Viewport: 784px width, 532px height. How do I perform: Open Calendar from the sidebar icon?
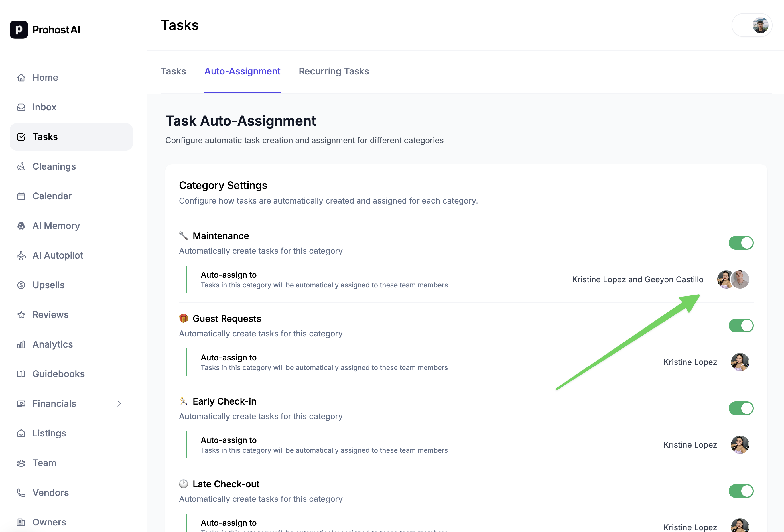21,196
